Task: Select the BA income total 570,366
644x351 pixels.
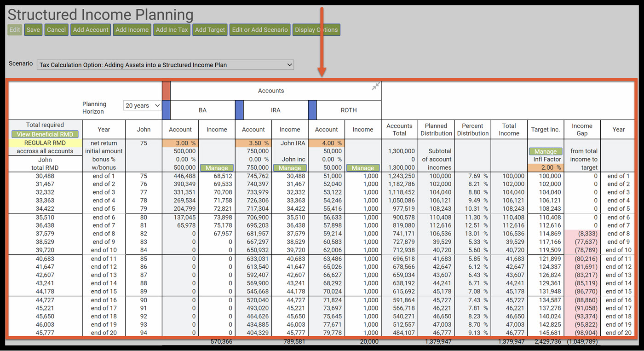Action: [x=221, y=342]
